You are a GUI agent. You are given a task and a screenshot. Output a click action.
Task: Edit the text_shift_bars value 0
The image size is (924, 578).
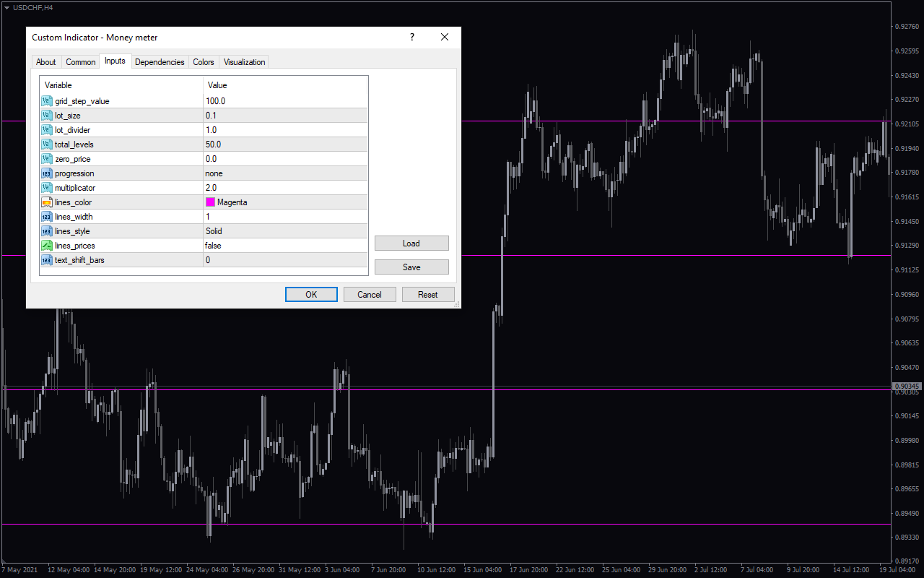coord(285,260)
